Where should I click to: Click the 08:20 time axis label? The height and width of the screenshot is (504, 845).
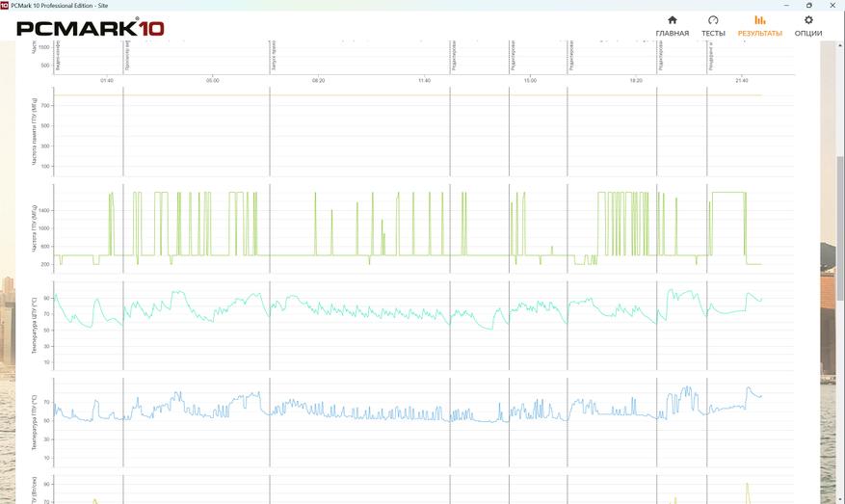pyautogui.click(x=319, y=80)
